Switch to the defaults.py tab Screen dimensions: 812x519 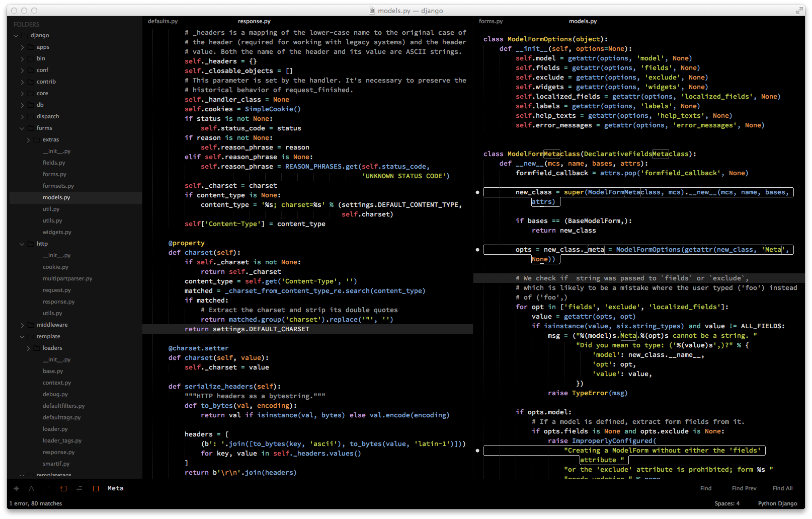[x=163, y=21]
